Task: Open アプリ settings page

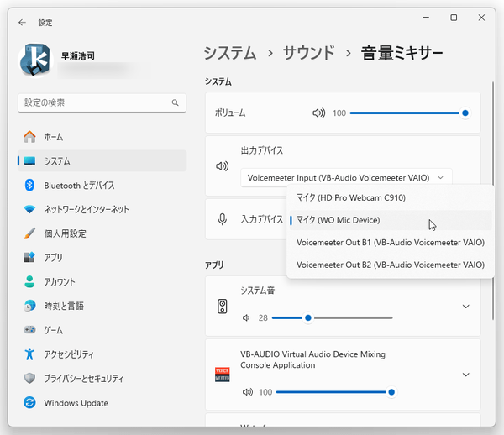Action: coord(102,258)
